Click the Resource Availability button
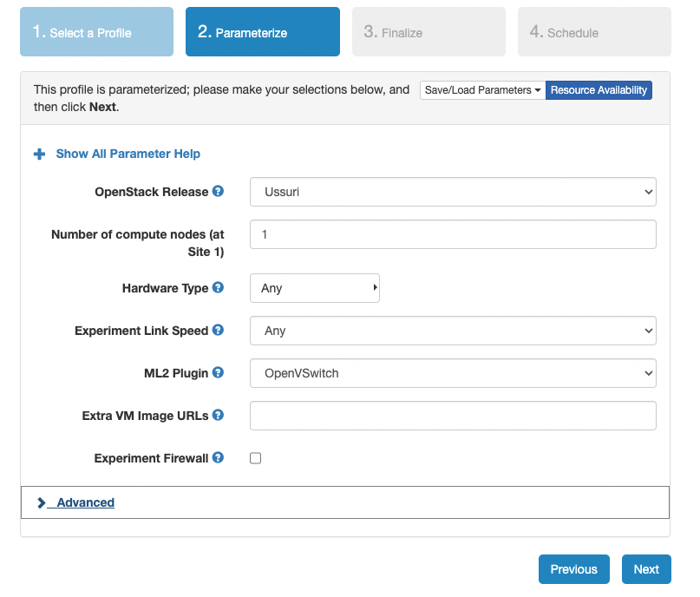This screenshot has height=597, width=700. (599, 90)
